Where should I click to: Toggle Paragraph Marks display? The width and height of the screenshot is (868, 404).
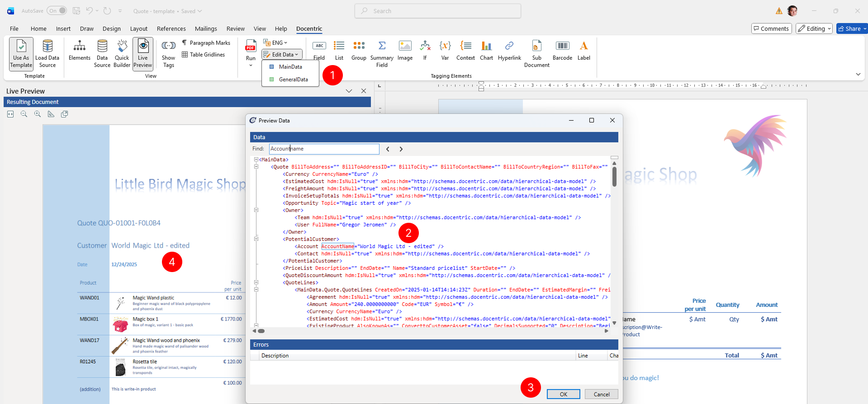(x=206, y=43)
